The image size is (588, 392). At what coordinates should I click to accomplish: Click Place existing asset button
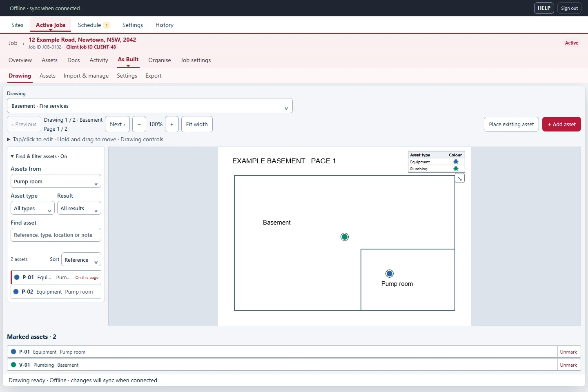tap(511, 124)
